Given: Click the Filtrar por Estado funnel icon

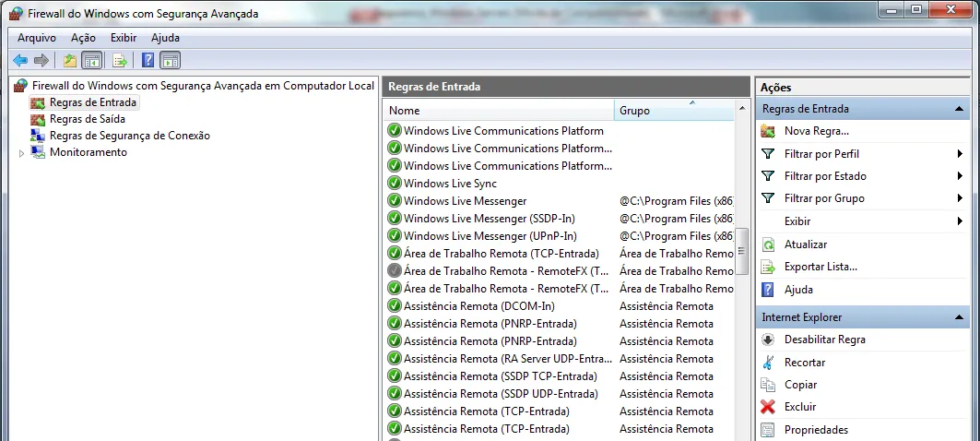Looking at the screenshot, I should point(768,176).
